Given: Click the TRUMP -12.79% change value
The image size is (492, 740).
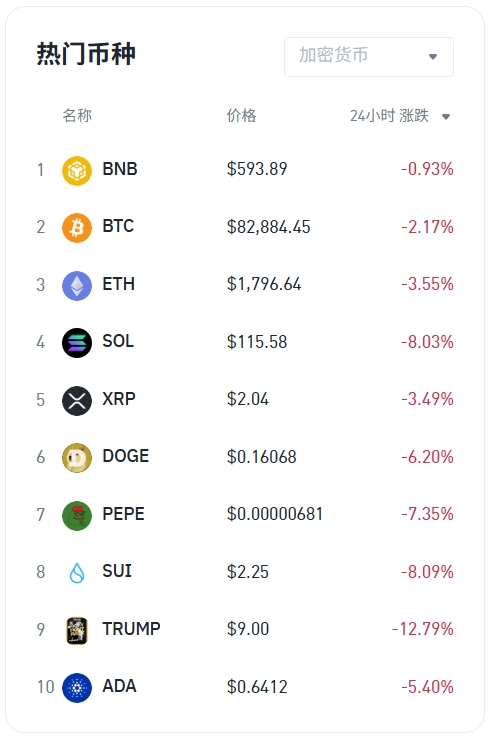Looking at the screenshot, I should click(x=423, y=629).
